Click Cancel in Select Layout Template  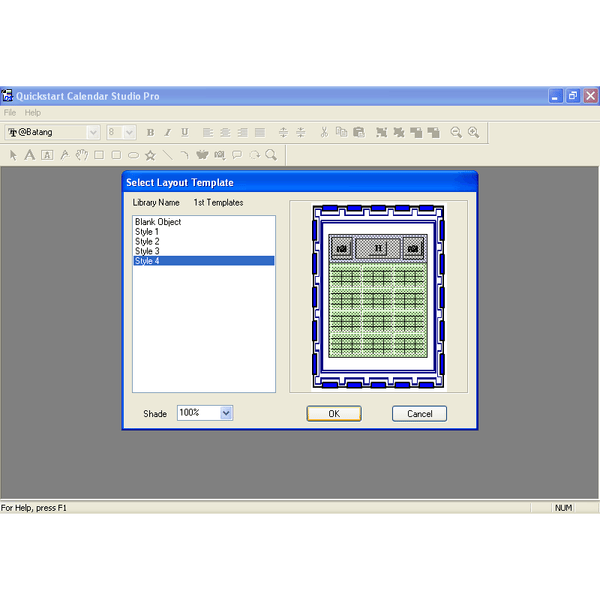coord(419,414)
